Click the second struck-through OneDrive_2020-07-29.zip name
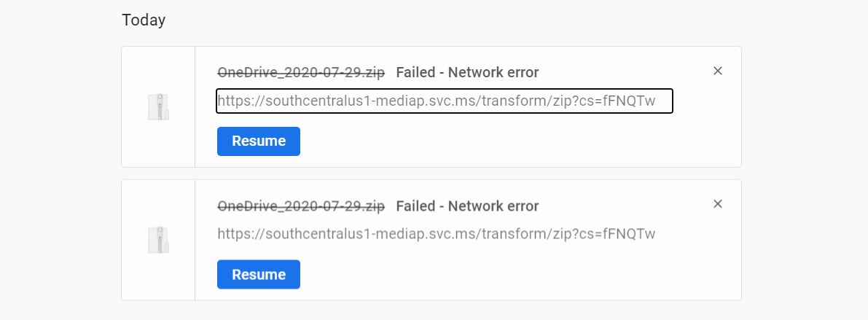 point(300,206)
